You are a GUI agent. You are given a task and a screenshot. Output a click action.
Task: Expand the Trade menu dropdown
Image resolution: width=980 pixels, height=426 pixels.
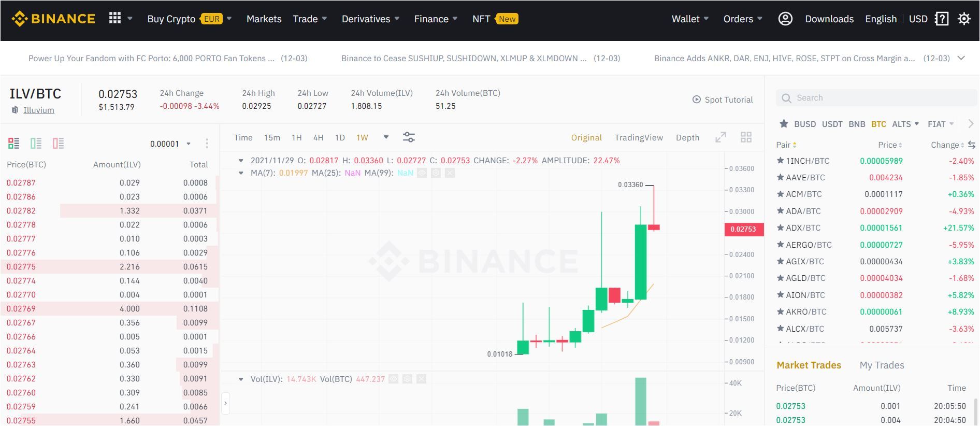[x=324, y=19]
